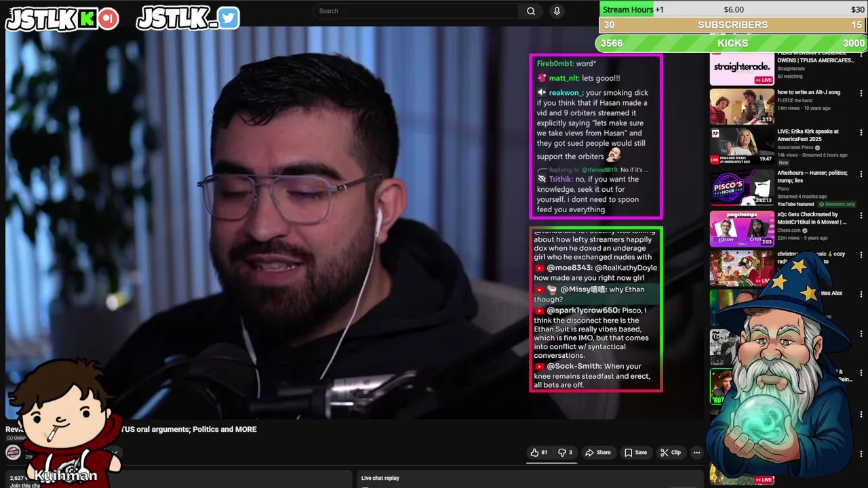
Task: Like the video with 81 likes
Action: (x=539, y=453)
